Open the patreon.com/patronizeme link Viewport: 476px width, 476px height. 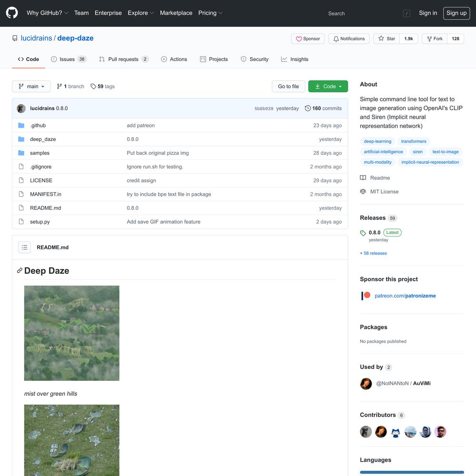pos(405,296)
